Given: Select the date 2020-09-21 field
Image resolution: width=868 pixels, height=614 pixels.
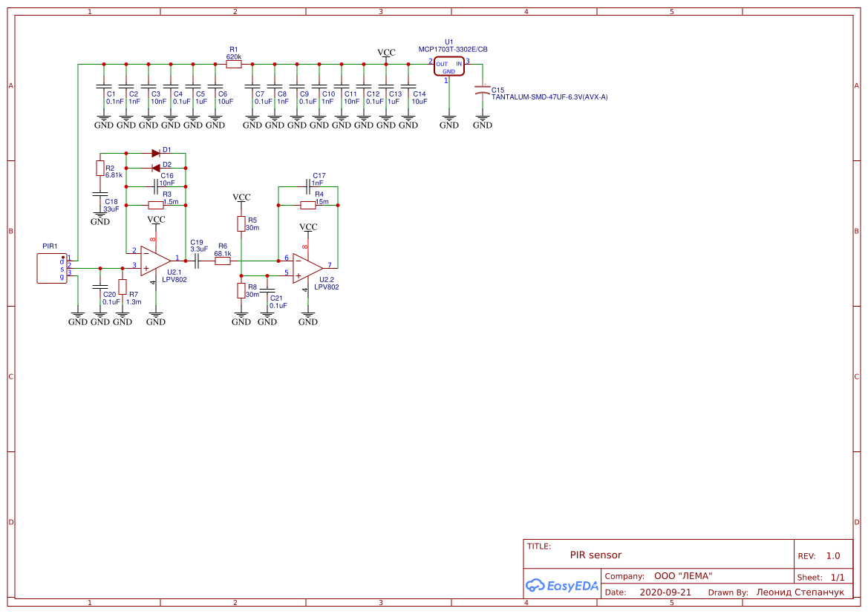Looking at the screenshot, I should 665,592.
